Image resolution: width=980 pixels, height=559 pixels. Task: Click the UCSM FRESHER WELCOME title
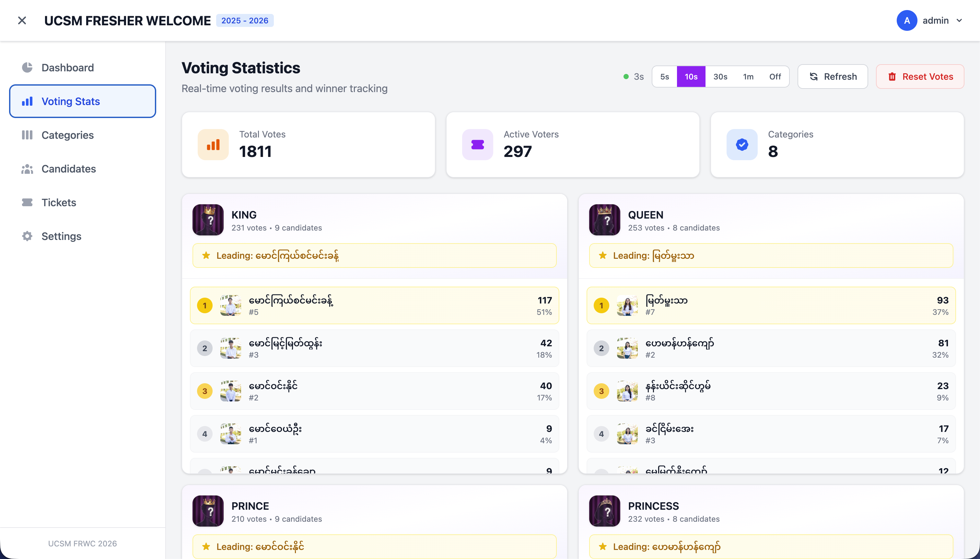tap(127, 20)
